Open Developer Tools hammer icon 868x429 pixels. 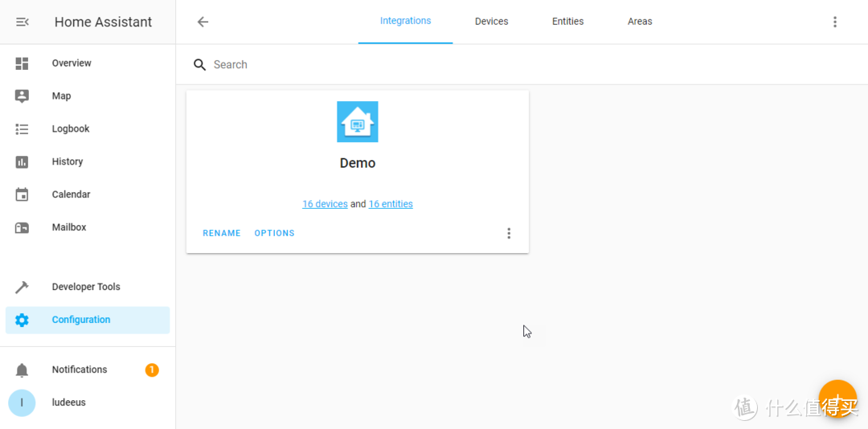coord(22,288)
